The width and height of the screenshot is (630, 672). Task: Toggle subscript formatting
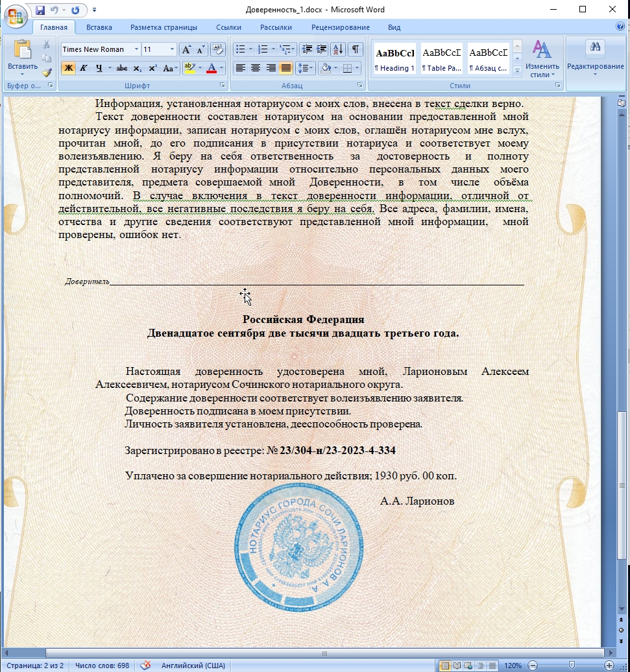click(137, 68)
